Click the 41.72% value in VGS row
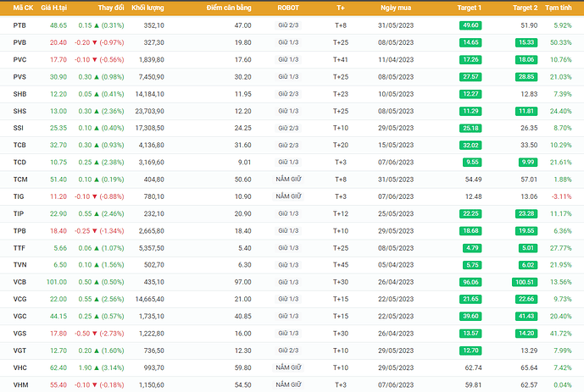 [559, 334]
